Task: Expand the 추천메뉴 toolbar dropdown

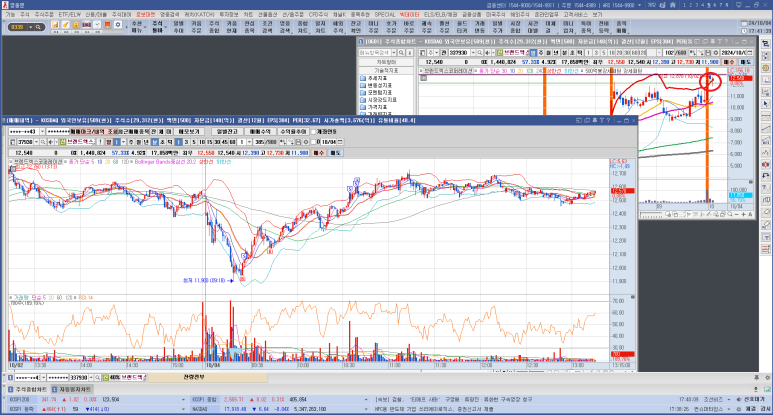Action: click(x=145, y=27)
